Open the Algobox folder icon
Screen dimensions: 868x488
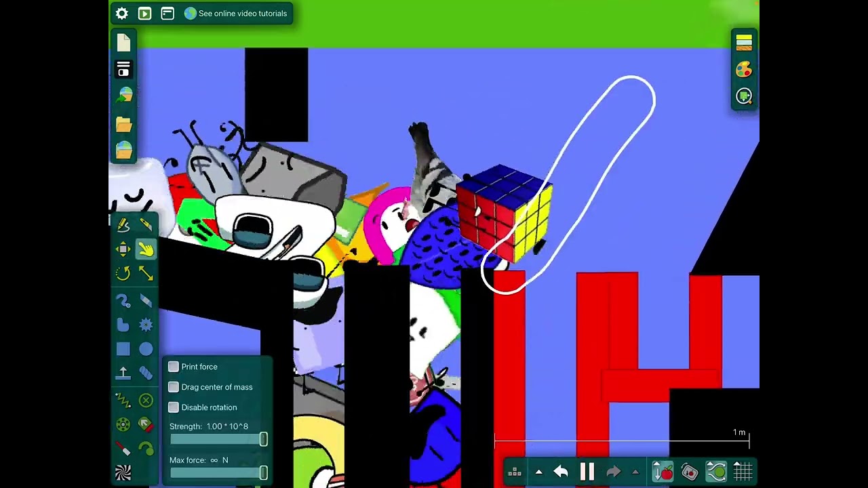point(123,150)
